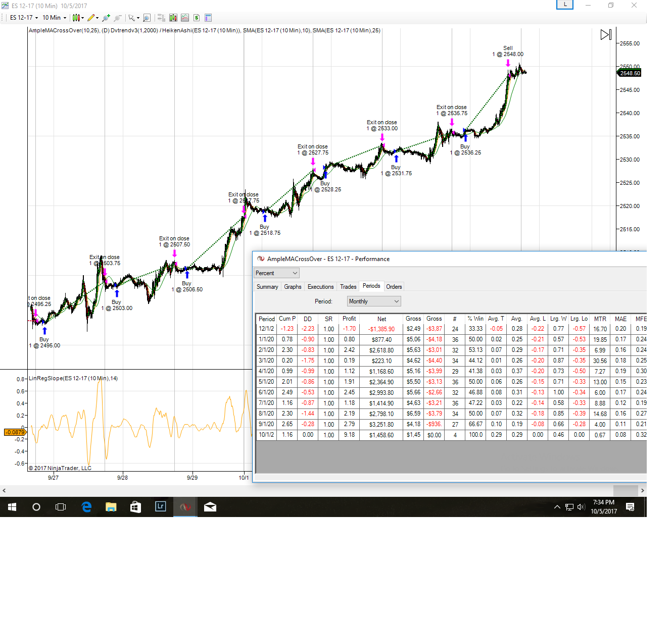
Task: Switch to the Executions tab
Action: (321, 287)
